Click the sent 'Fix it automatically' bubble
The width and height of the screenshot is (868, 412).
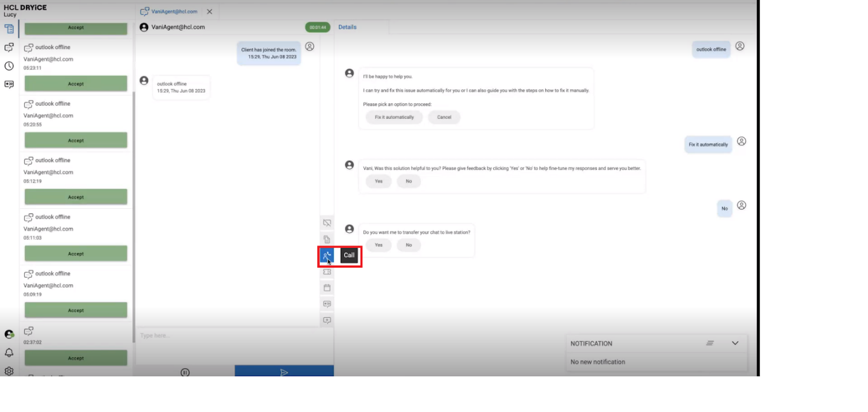point(708,144)
